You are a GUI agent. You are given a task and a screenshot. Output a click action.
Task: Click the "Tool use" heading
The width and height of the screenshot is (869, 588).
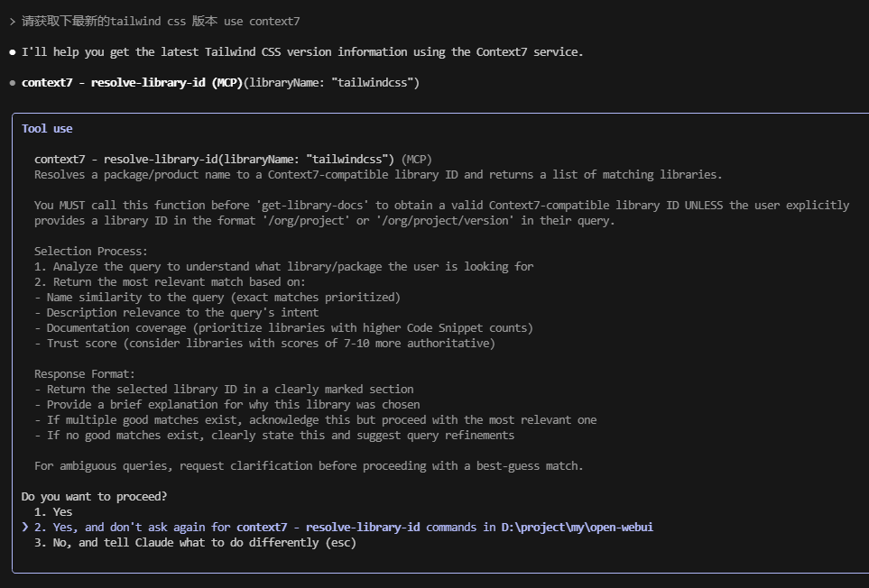pyautogui.click(x=47, y=128)
